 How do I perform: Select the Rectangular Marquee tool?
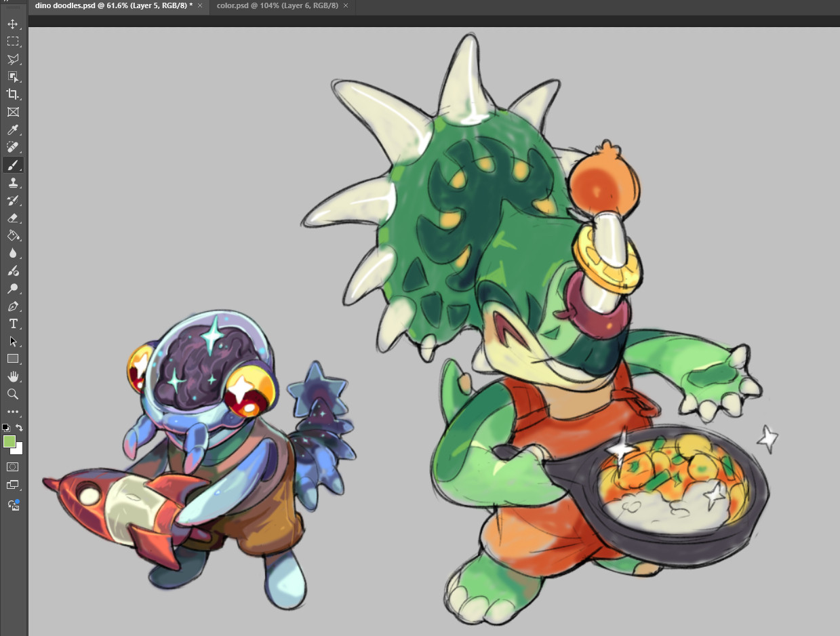pyautogui.click(x=13, y=41)
